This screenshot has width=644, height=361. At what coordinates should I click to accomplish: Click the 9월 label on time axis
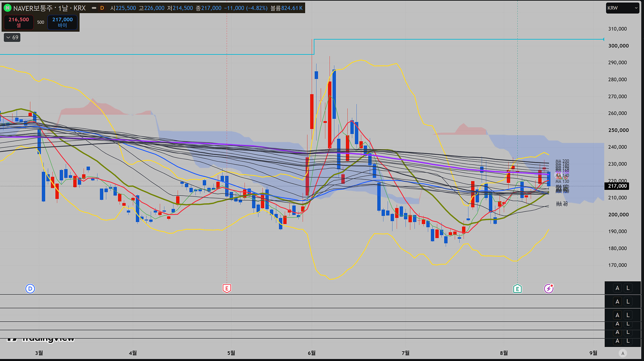click(593, 353)
